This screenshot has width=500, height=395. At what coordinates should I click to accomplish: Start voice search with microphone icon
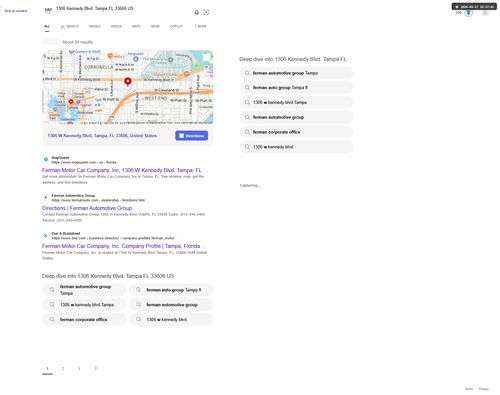point(197,12)
